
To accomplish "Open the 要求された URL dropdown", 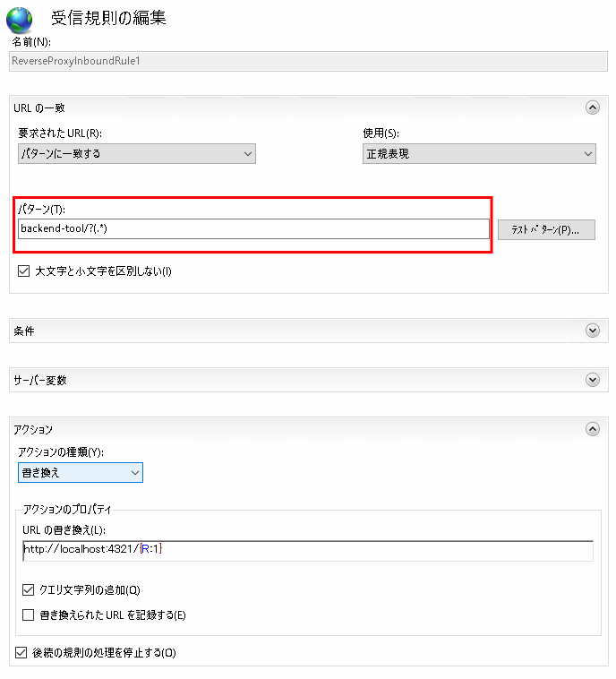I will [x=137, y=154].
